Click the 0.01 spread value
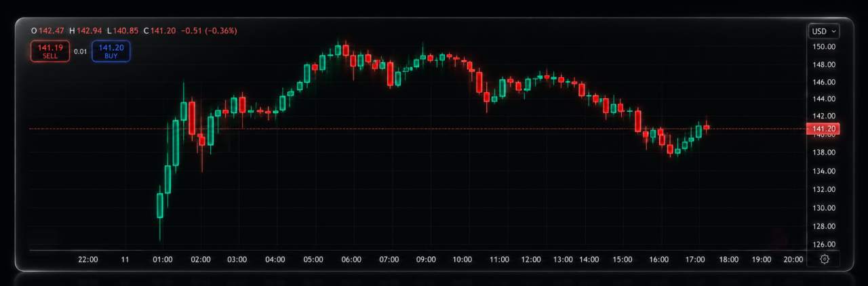Screen dimensions: 868x286 point(81,52)
